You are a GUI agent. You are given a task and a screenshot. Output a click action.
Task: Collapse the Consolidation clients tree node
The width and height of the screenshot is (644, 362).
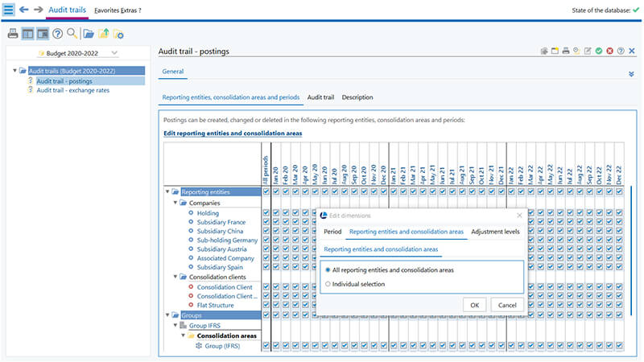(x=175, y=277)
